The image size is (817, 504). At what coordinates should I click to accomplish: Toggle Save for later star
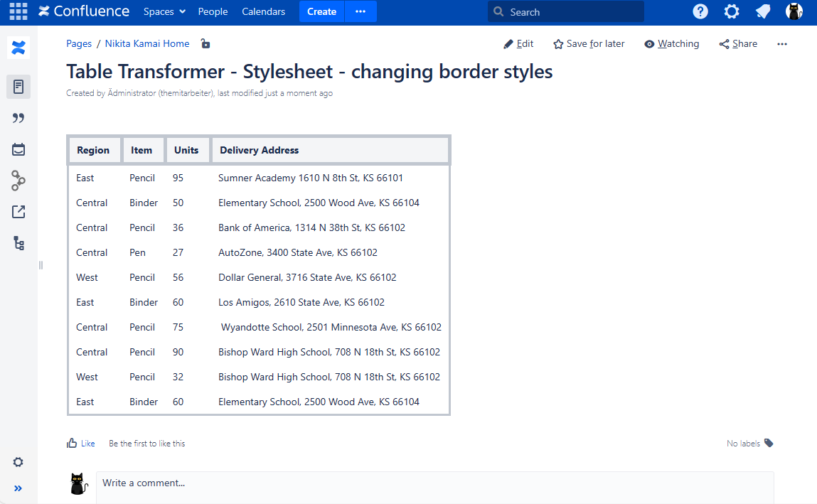pos(589,44)
